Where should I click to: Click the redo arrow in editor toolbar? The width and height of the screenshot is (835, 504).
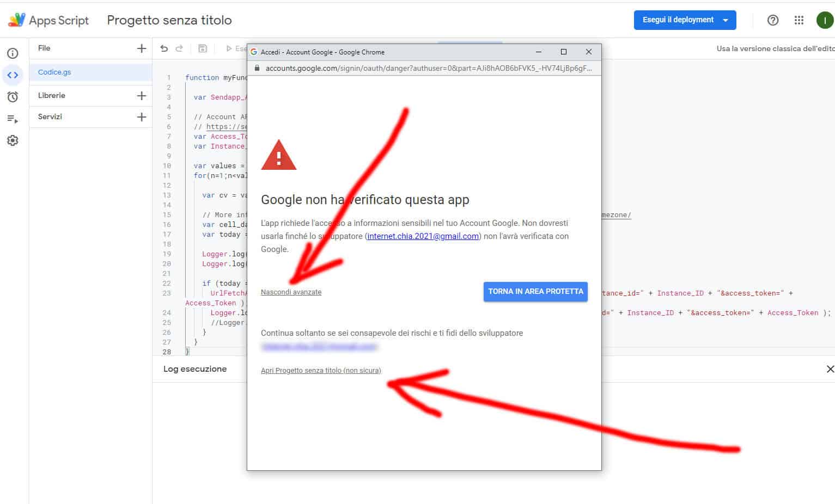click(x=179, y=48)
